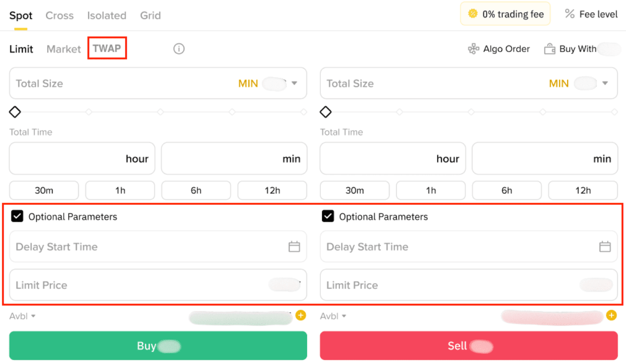Viewport: 626px width, 364px height.
Task: Open calendar for sell Delay Start Time
Action: point(605,247)
